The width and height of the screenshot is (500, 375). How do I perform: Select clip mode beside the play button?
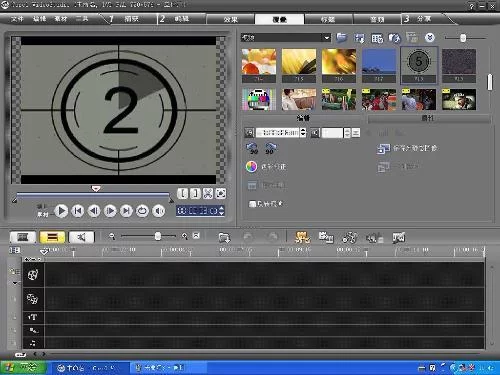[42, 215]
